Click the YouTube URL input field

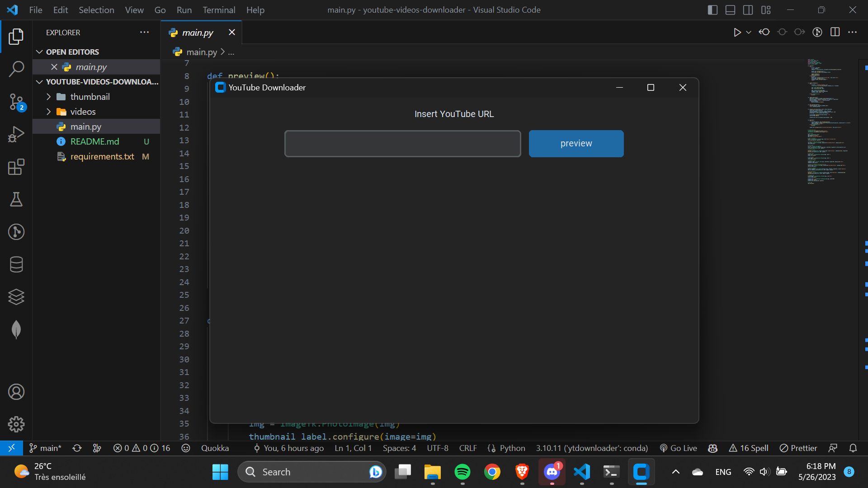coord(402,144)
